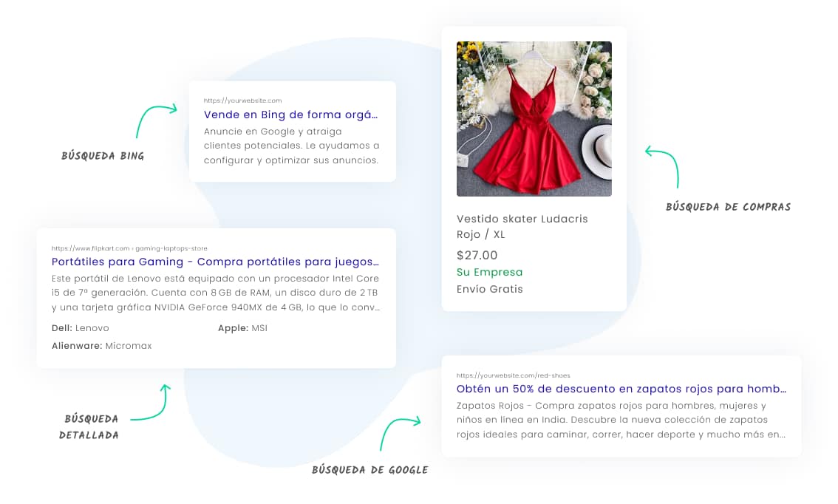
Task: Select the 'Búsqueda Bing' label
Action: pos(103,156)
